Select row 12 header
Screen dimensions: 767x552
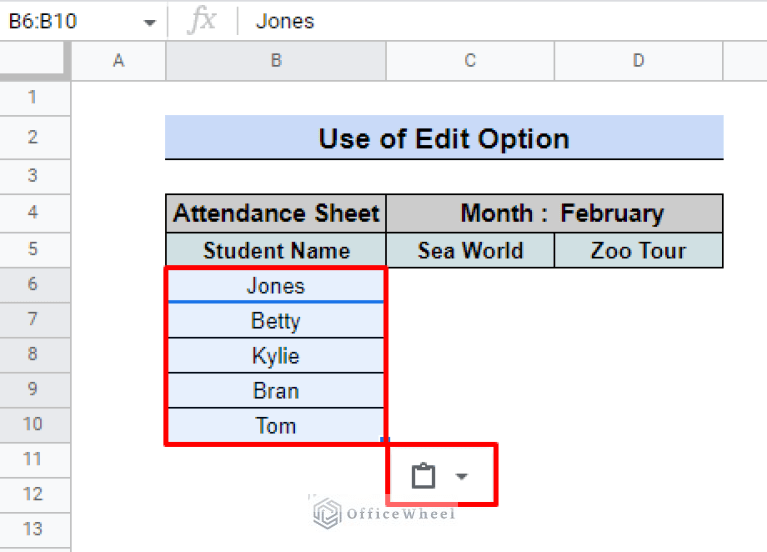35,495
